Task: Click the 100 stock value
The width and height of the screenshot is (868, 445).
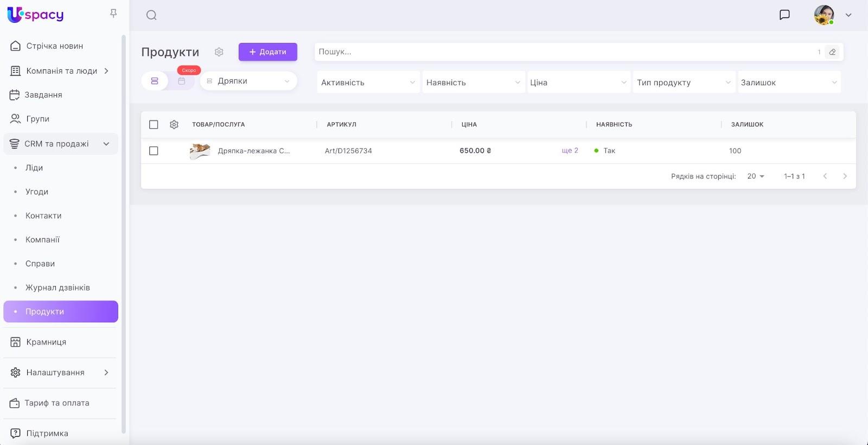Action: [735, 151]
